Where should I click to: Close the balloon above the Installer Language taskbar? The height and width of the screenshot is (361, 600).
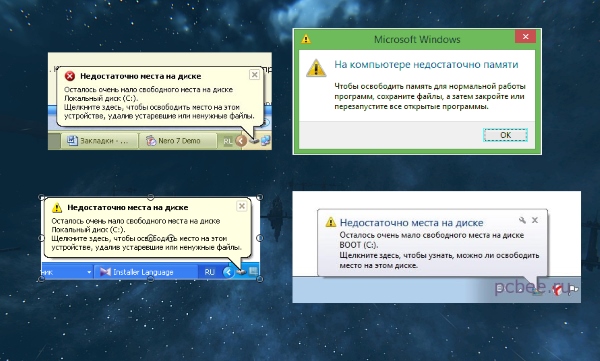point(241,206)
